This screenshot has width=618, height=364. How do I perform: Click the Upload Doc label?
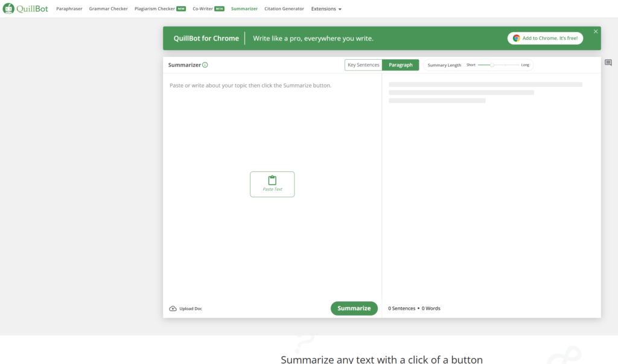point(191,309)
